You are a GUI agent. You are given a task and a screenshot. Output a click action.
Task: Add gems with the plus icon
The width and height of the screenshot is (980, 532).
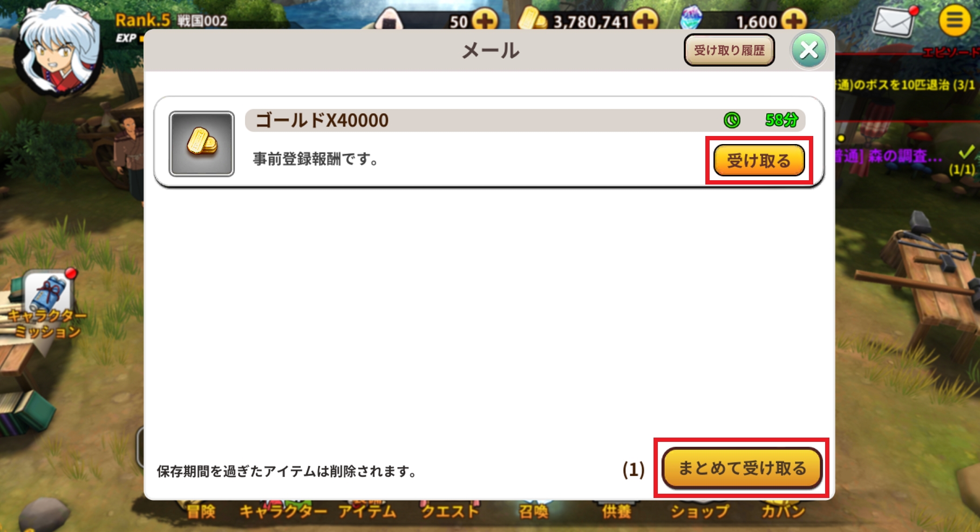(x=793, y=21)
